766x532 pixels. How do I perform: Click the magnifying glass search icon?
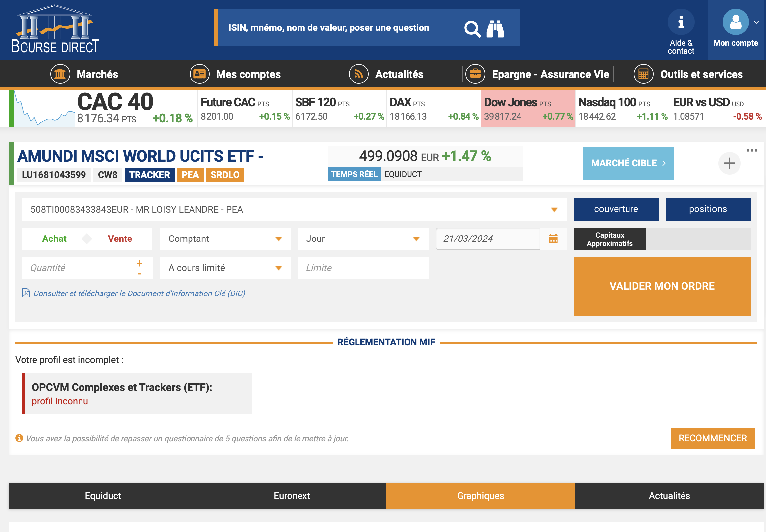472,29
